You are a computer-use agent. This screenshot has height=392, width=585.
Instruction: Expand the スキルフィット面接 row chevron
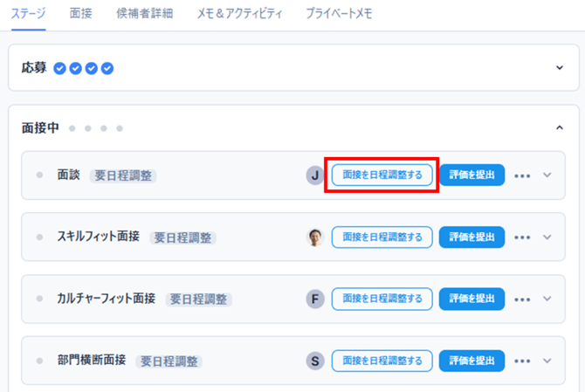click(x=547, y=237)
